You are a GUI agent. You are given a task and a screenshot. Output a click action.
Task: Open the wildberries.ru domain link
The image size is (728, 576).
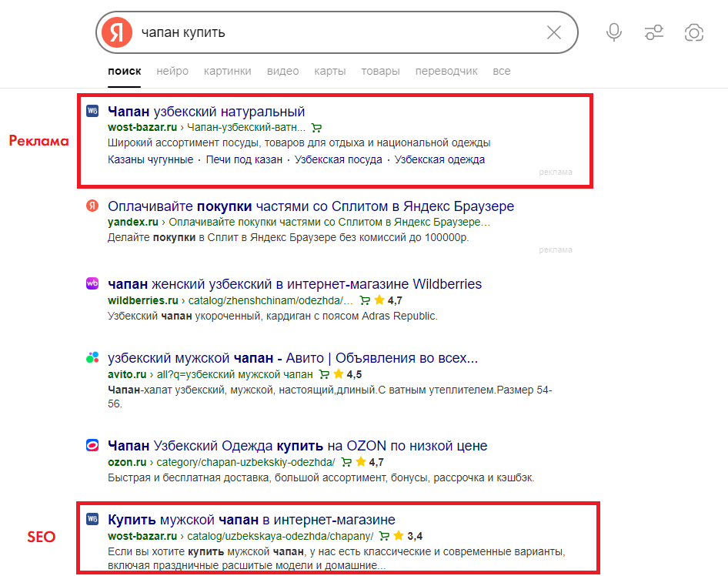(143, 300)
